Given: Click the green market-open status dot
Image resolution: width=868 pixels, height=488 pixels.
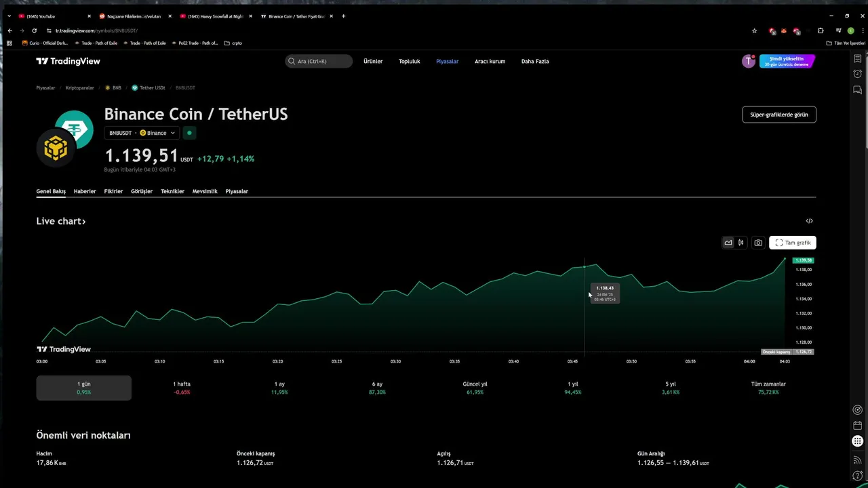Looking at the screenshot, I should (x=189, y=133).
